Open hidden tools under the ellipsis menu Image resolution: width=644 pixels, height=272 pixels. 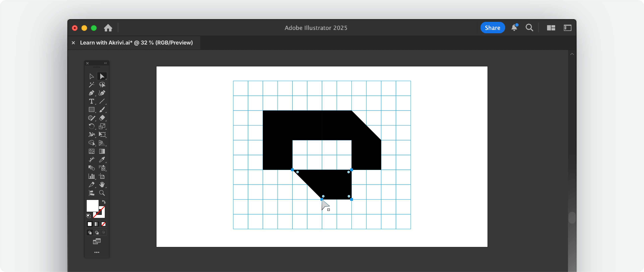point(97,252)
